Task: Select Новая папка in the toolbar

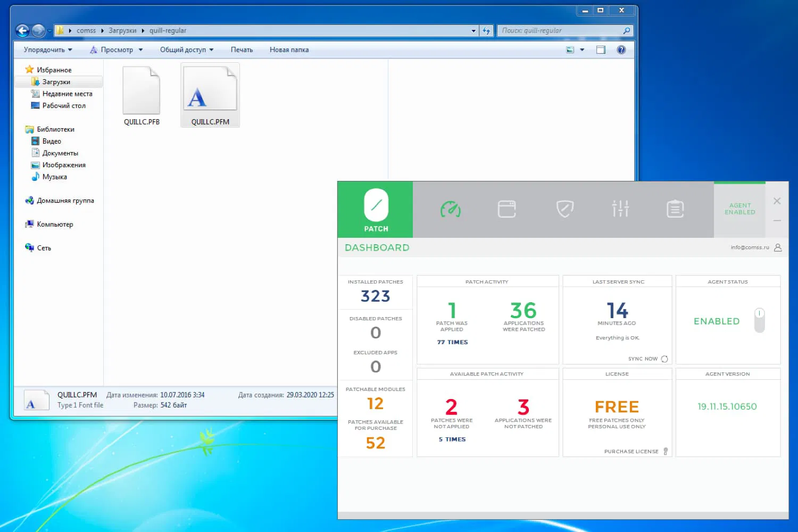Action: click(x=289, y=49)
